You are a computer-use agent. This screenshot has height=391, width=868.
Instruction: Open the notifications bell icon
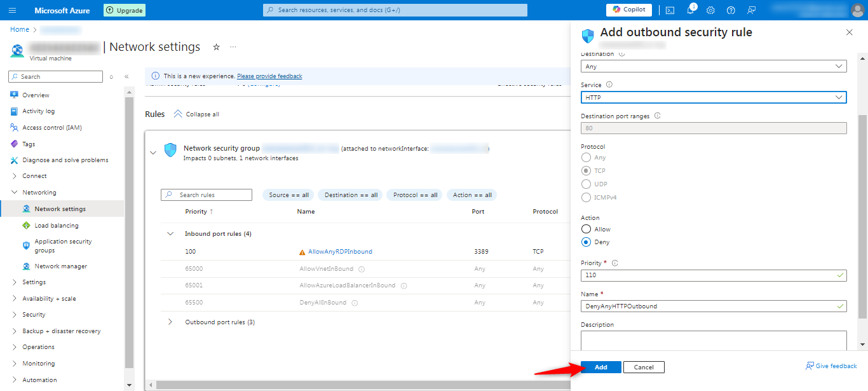[690, 10]
